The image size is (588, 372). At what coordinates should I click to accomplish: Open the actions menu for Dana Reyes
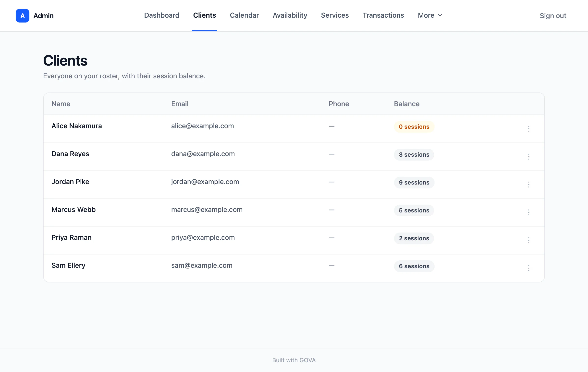(x=529, y=157)
